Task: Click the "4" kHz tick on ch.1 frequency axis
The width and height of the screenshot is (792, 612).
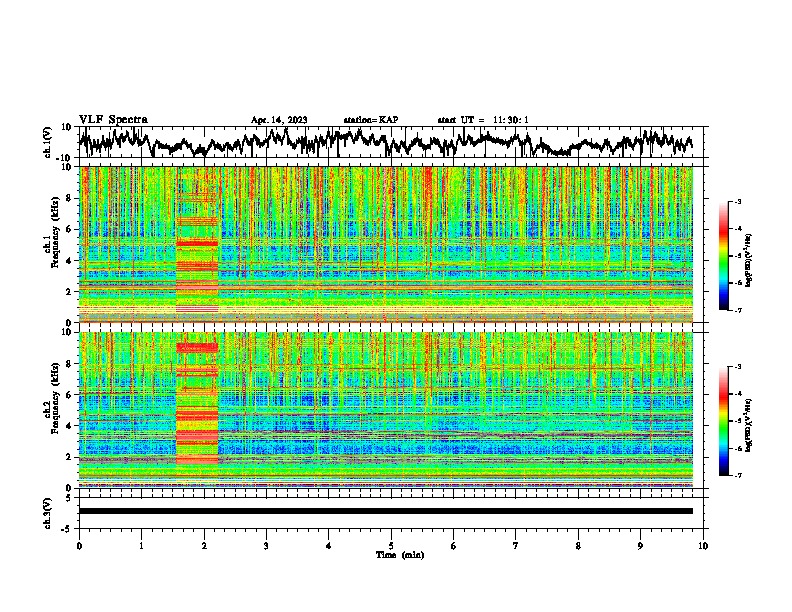Action: pos(70,261)
